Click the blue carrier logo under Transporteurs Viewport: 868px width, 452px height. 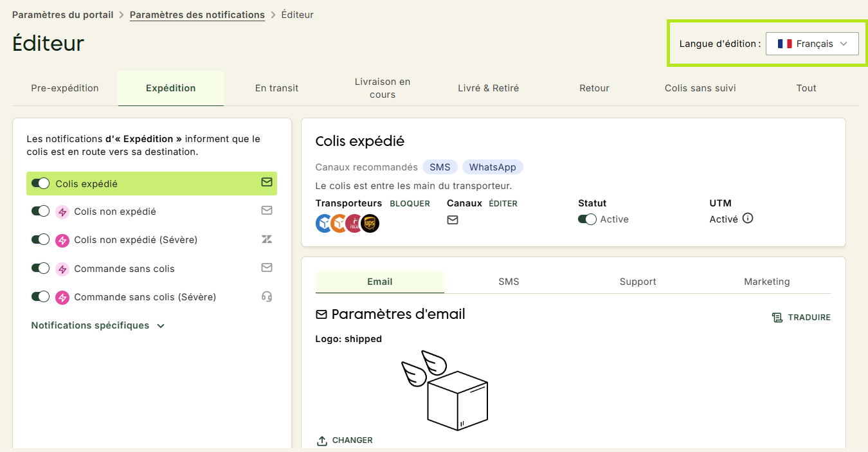(324, 224)
